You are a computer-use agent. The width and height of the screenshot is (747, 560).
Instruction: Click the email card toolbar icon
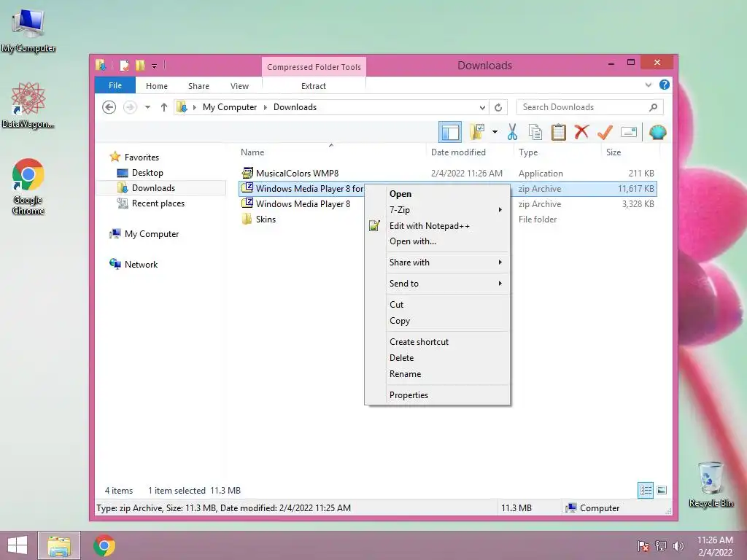point(629,132)
